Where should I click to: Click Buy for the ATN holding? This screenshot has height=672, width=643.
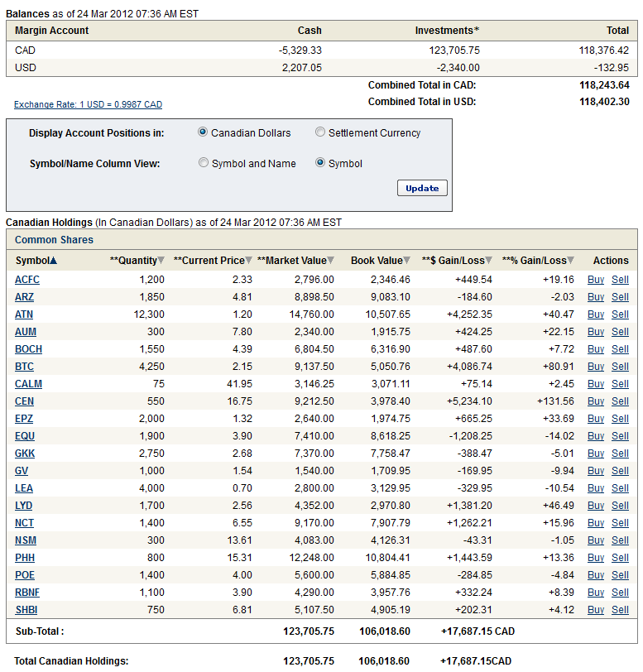pyautogui.click(x=596, y=314)
